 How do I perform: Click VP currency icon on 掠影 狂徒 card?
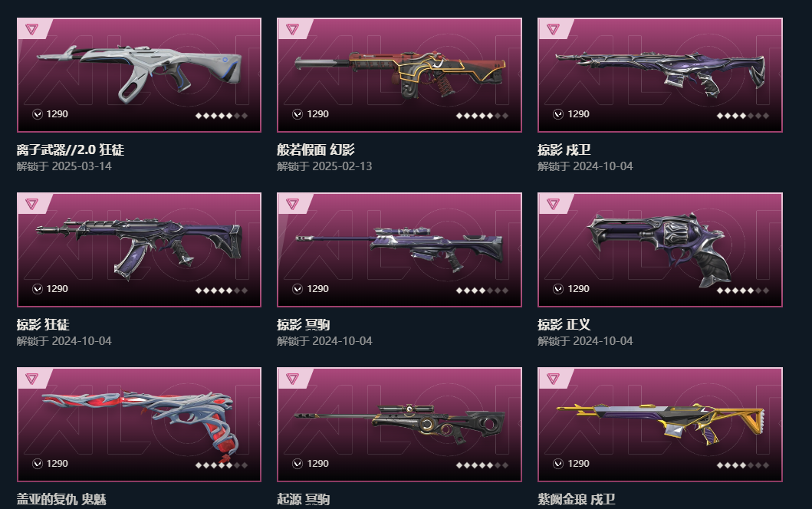[38, 289]
